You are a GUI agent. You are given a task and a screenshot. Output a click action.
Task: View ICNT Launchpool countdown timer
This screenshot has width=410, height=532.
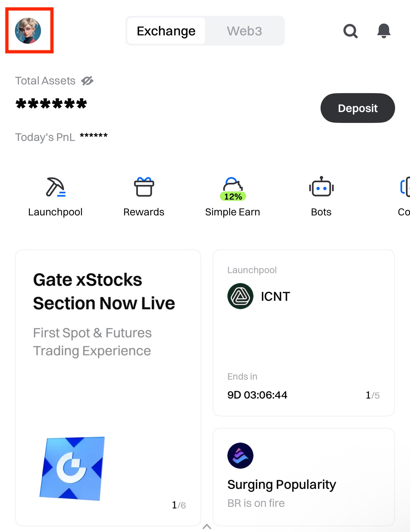click(257, 395)
